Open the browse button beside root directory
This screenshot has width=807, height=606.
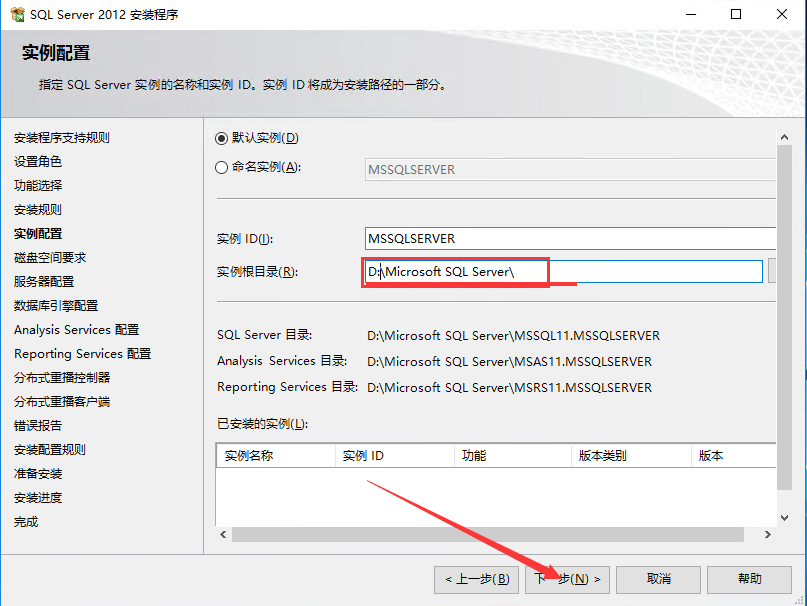[771, 271]
